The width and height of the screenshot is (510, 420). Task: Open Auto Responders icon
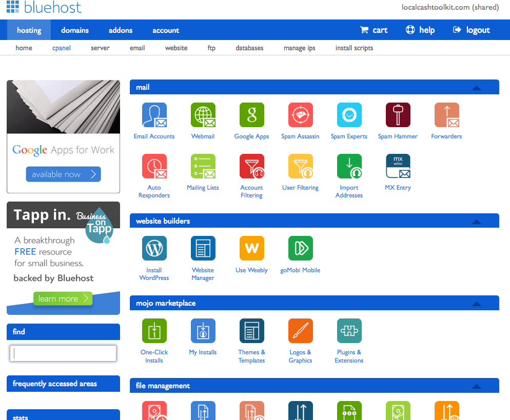pos(154,166)
